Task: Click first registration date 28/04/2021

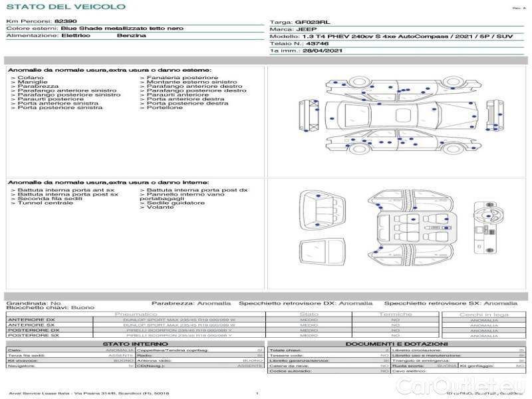Action: pos(323,51)
